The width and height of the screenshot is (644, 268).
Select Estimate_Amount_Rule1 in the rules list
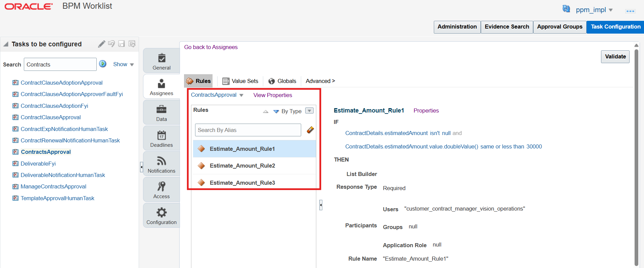pyautogui.click(x=255, y=149)
